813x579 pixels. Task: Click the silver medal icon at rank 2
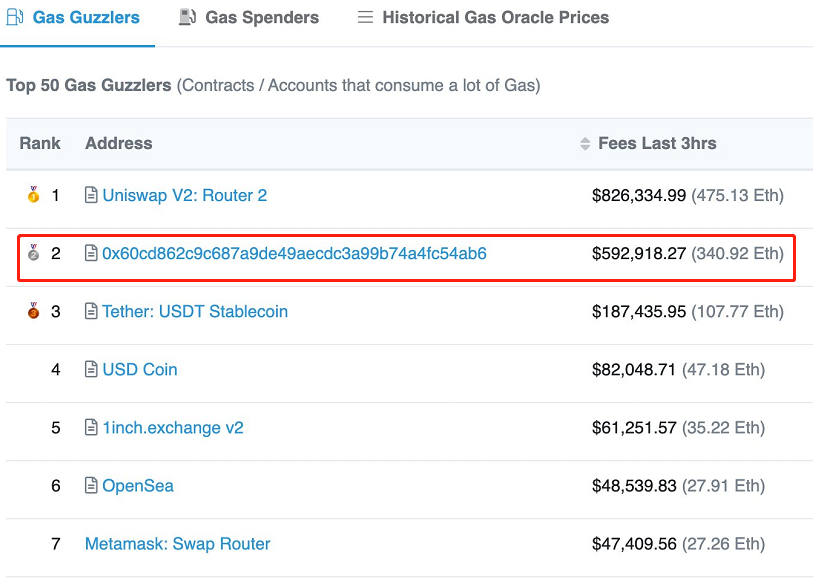pos(33,253)
